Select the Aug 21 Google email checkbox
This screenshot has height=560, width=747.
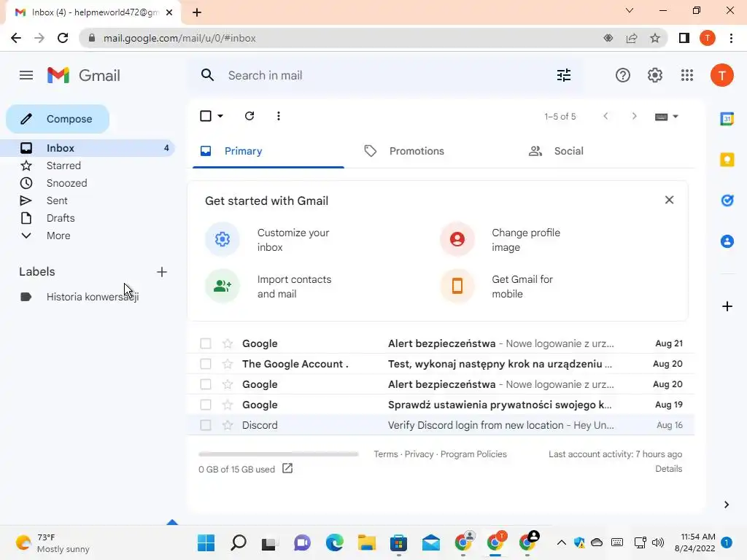pyautogui.click(x=205, y=344)
